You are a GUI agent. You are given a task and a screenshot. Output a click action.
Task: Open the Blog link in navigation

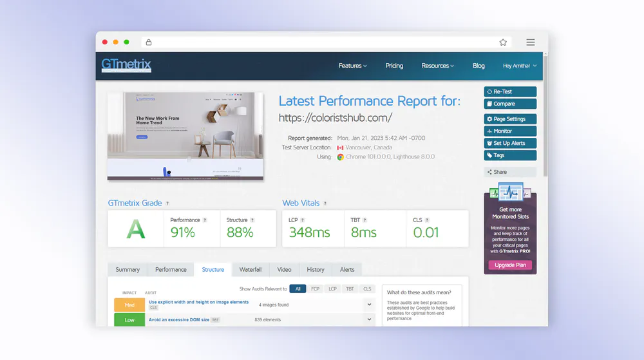(x=478, y=66)
